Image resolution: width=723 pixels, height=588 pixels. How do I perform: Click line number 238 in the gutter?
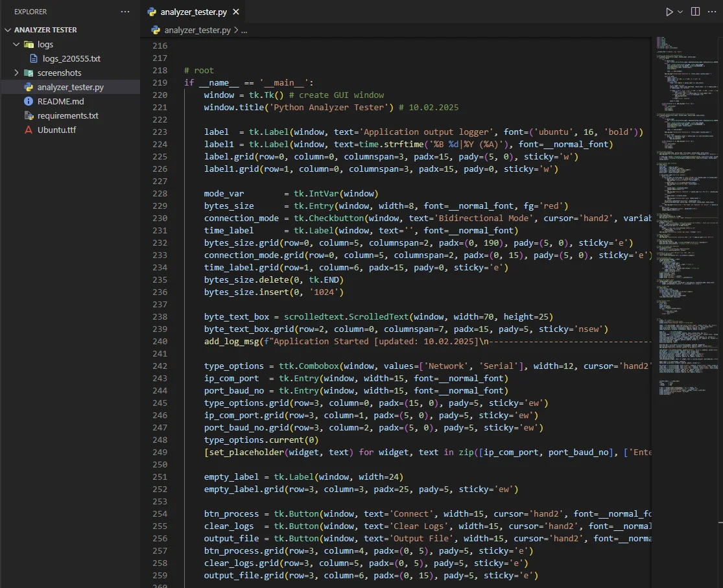[160, 317]
